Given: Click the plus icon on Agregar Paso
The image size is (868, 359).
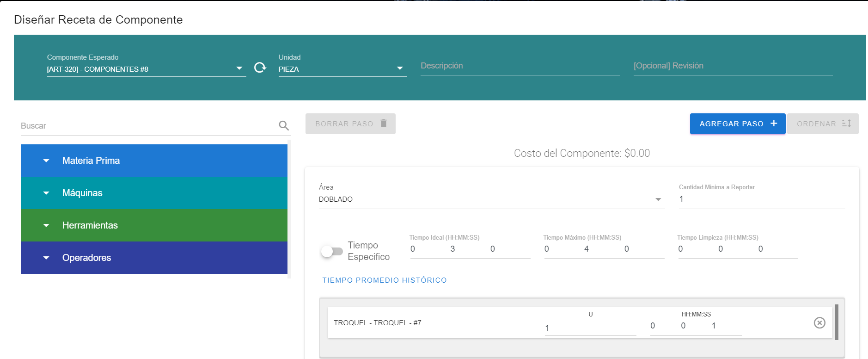Looking at the screenshot, I should pos(774,124).
